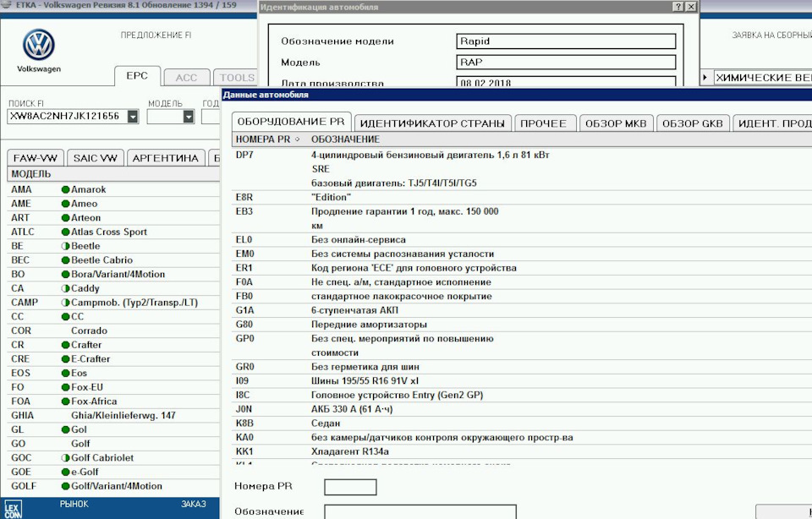Expand the ХИМИЧЕСКИЕ ВЕЩЕСТВА arrow
This screenshot has width=812, height=519.
click(706, 78)
